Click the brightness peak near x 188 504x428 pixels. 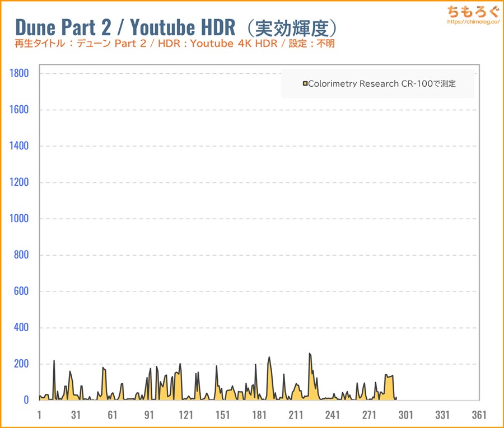pyautogui.click(x=269, y=358)
